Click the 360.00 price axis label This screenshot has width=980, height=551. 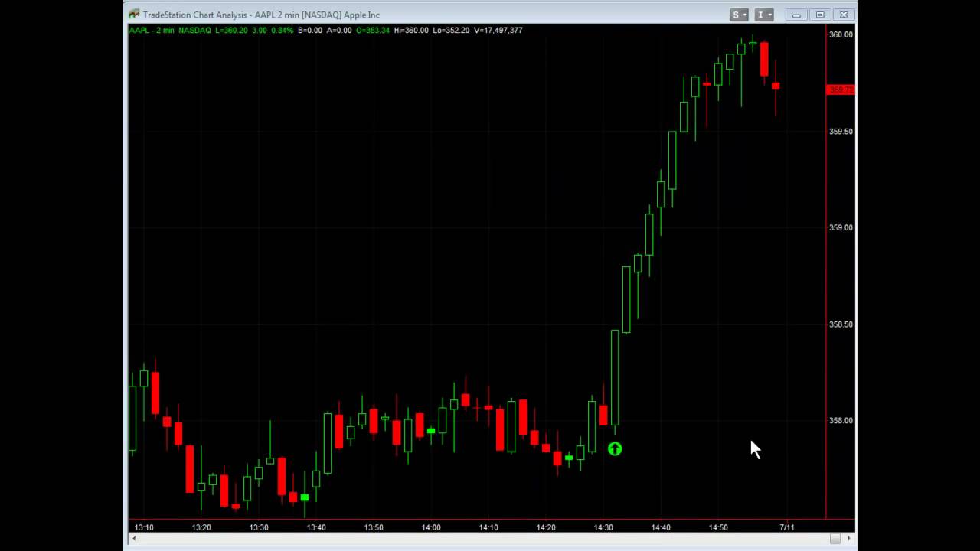coord(841,34)
